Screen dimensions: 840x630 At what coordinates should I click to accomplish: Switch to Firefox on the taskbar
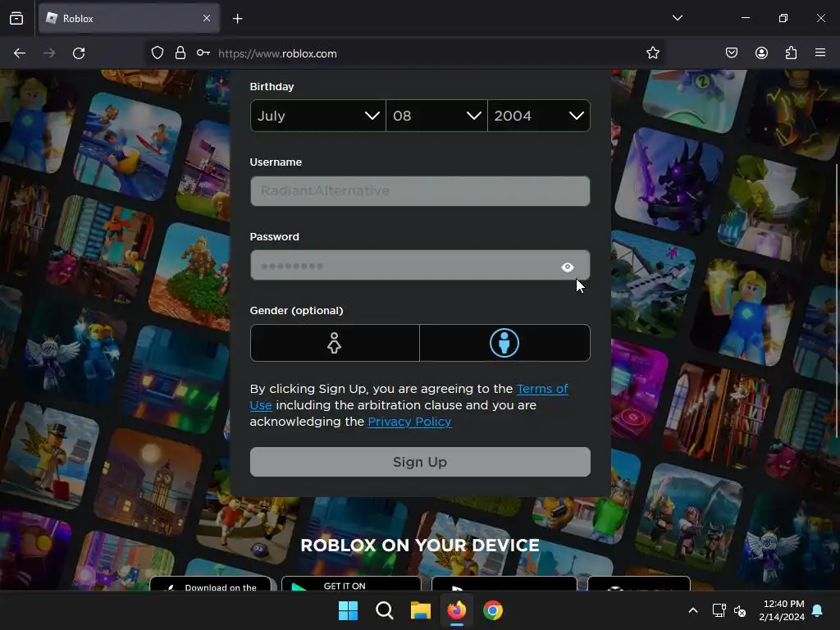pos(456,610)
